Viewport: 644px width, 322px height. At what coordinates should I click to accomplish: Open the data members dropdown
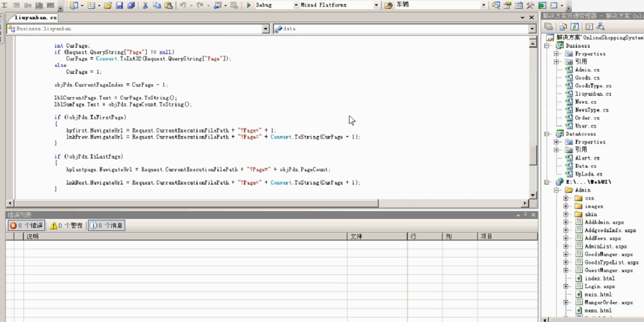532,29
